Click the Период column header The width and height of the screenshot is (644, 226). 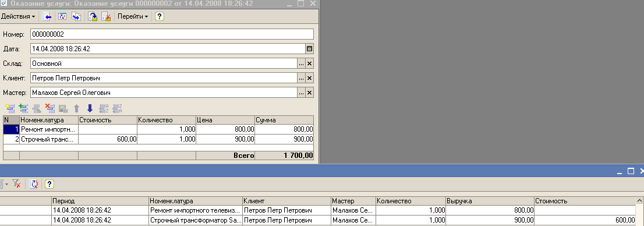100,201
